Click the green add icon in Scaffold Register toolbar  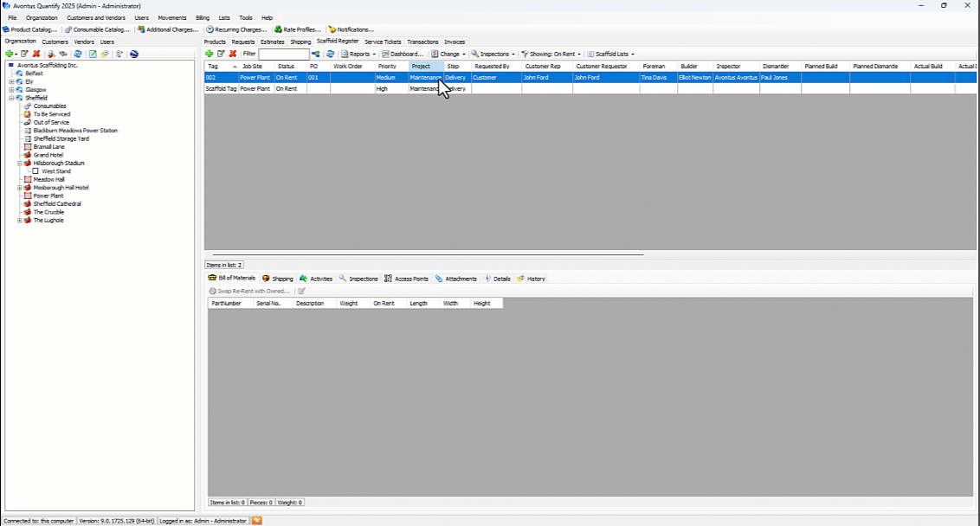coord(209,54)
